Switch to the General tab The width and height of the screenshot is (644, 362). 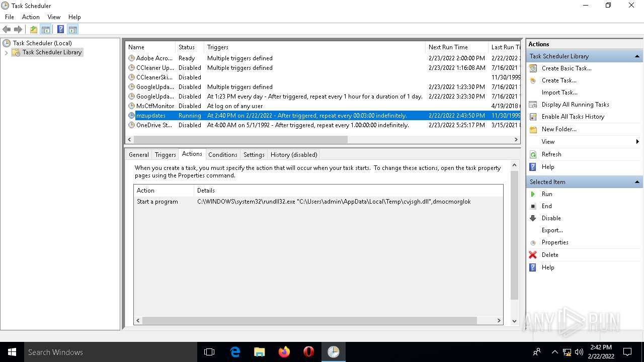pyautogui.click(x=138, y=155)
